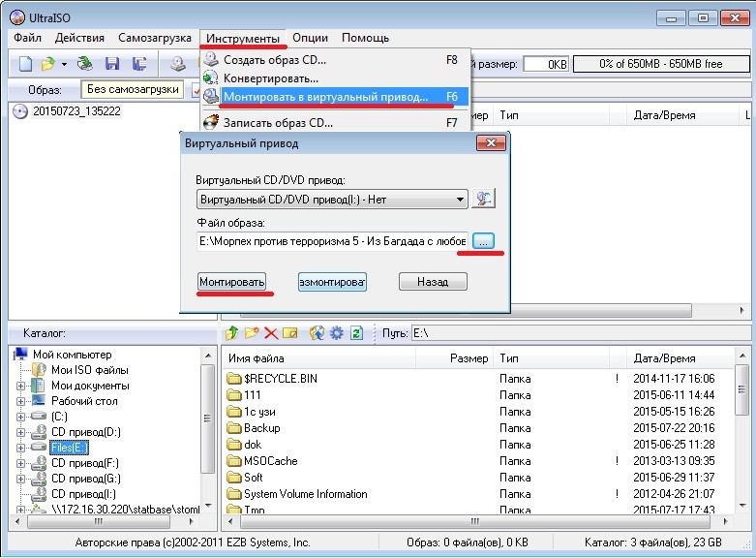Image resolution: width=756 pixels, height=558 pixels.
Task: Choose Создать образ CD menu entry
Action: coord(336,60)
